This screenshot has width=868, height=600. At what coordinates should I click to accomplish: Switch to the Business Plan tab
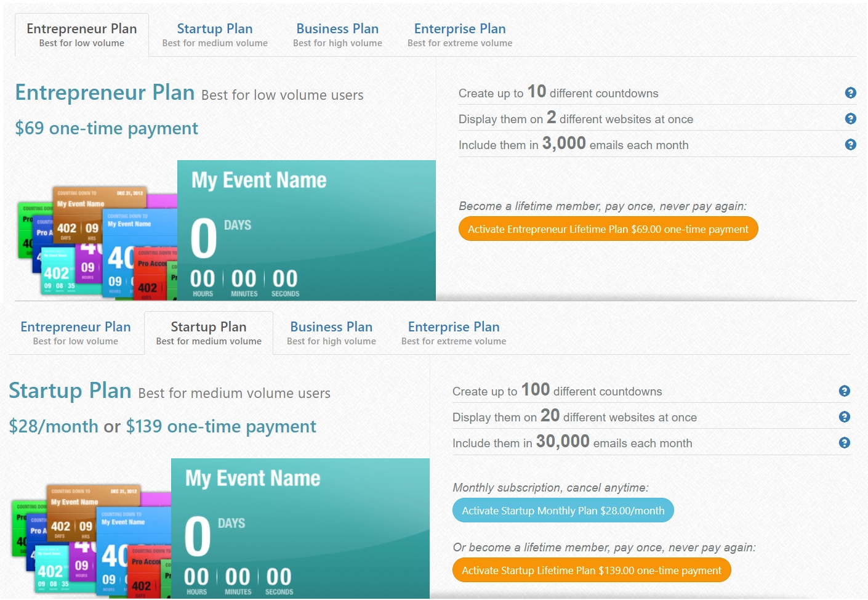pos(337,34)
